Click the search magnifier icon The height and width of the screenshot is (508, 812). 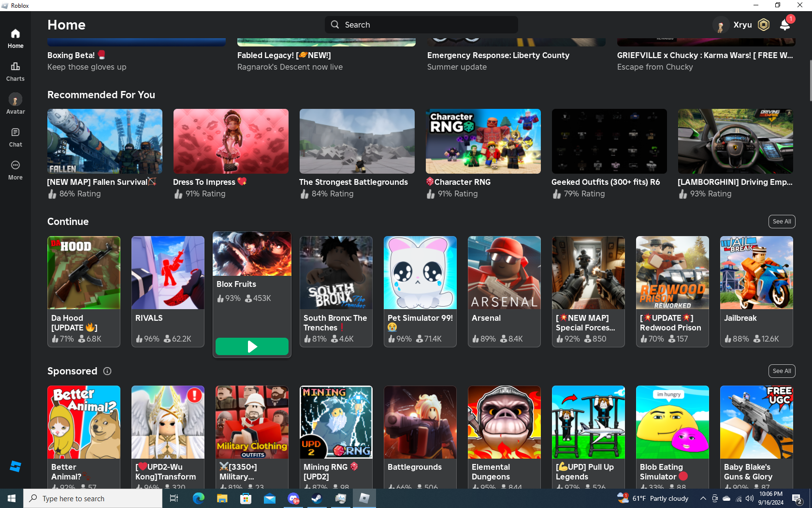335,25
